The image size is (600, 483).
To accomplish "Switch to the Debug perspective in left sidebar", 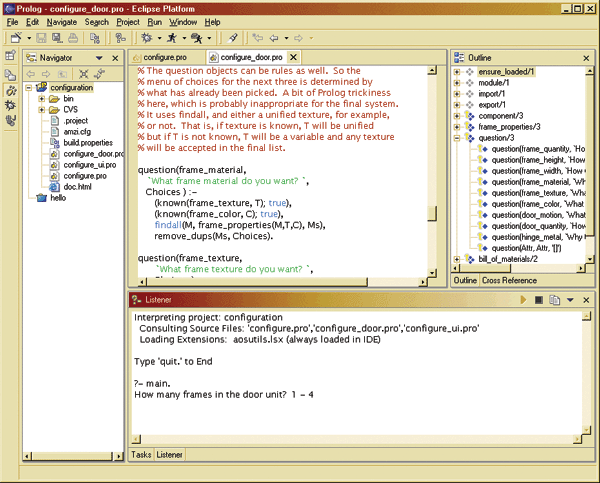I will (x=10, y=104).
